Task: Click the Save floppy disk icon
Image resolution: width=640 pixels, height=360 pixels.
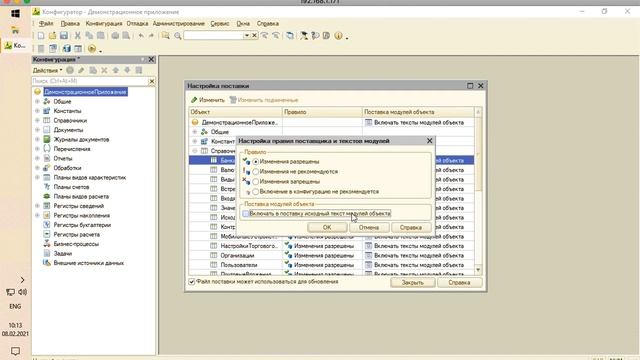Action: point(64,36)
